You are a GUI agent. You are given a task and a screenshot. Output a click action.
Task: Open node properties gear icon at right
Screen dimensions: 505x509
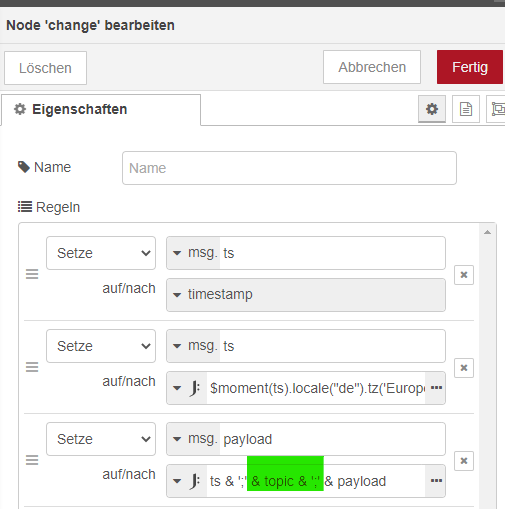click(432, 109)
